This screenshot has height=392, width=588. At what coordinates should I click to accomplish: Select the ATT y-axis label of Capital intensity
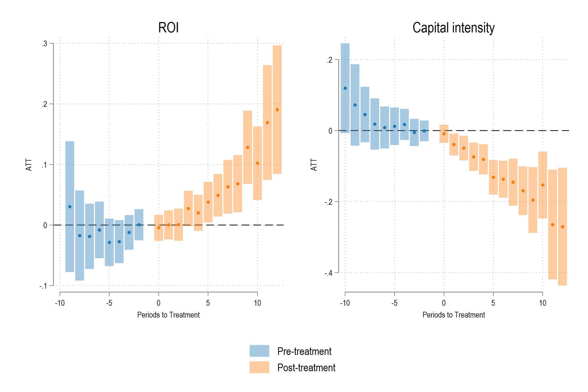click(314, 165)
